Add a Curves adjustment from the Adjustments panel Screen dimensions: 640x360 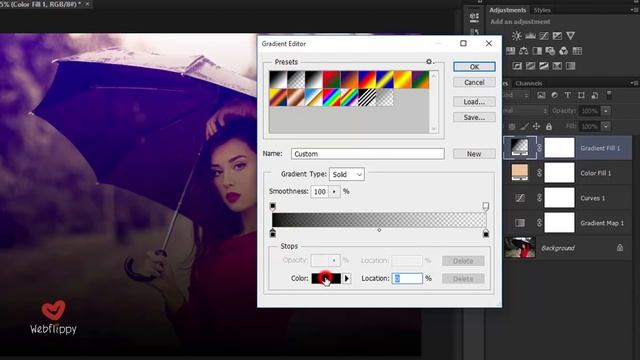(544, 36)
